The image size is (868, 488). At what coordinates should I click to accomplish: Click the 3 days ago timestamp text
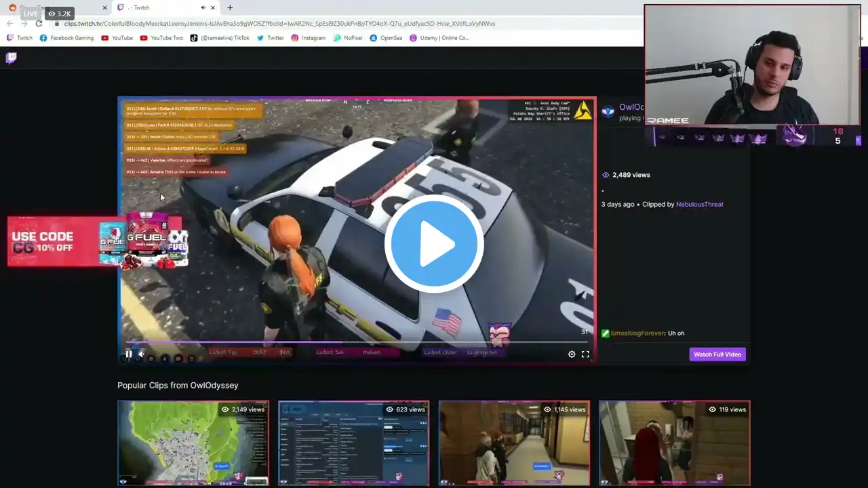618,204
